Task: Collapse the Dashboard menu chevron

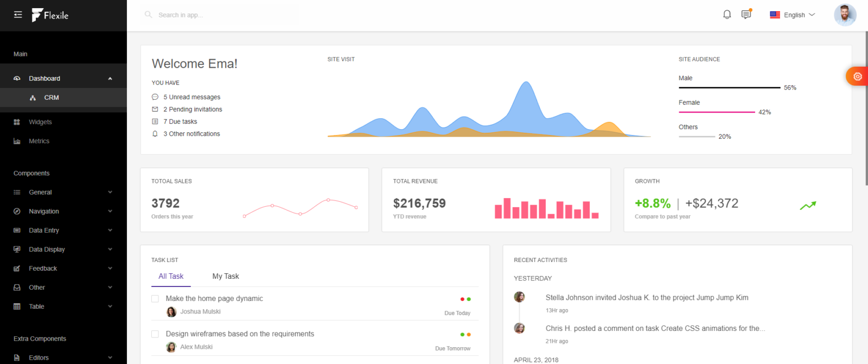Action: 110,79
